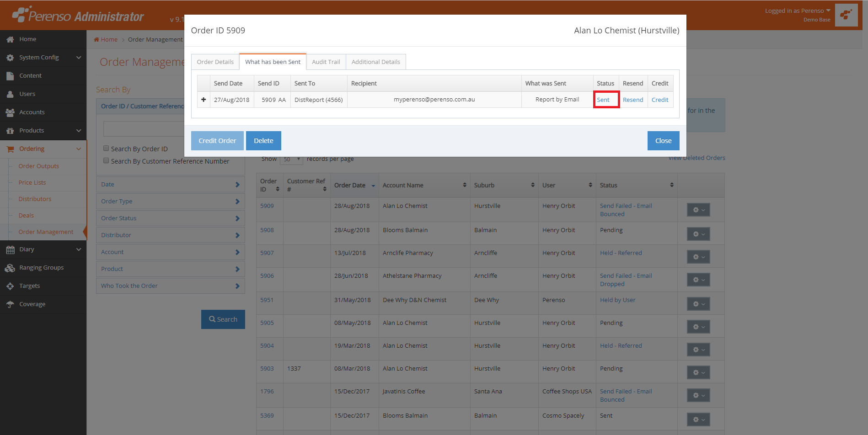Click the Ordering cart icon
868x435 pixels.
coord(10,149)
